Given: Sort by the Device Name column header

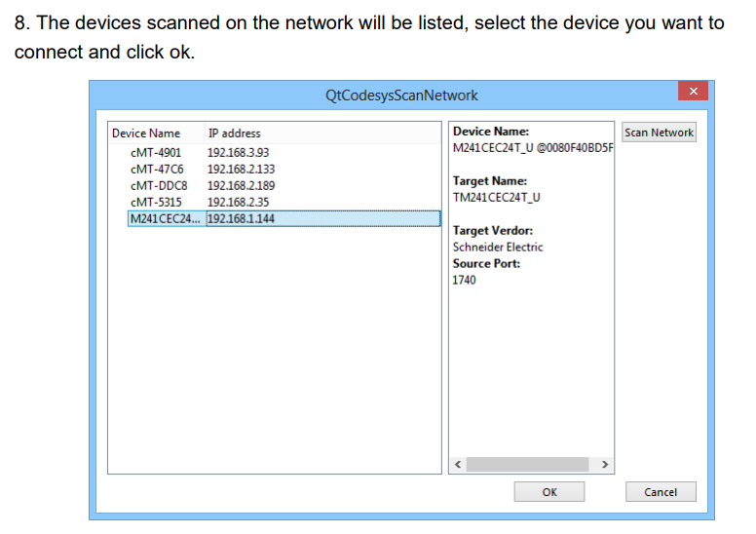Looking at the screenshot, I should [146, 133].
